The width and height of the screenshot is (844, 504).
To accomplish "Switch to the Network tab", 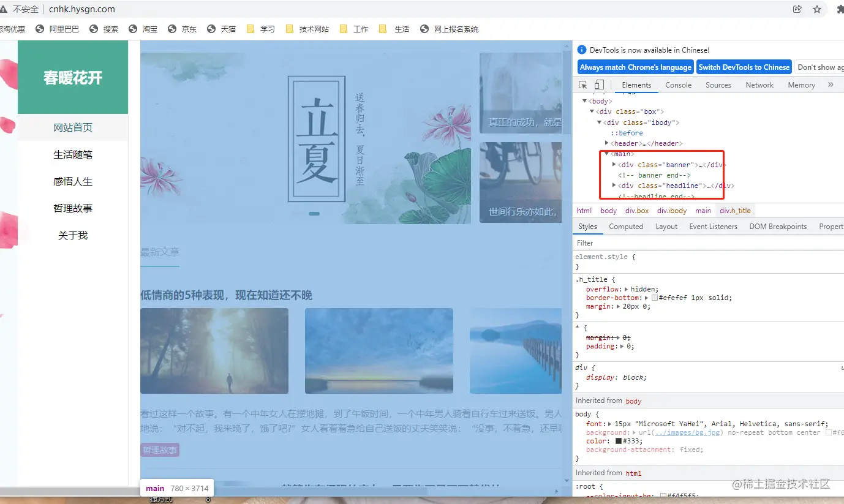I will pyautogui.click(x=759, y=85).
